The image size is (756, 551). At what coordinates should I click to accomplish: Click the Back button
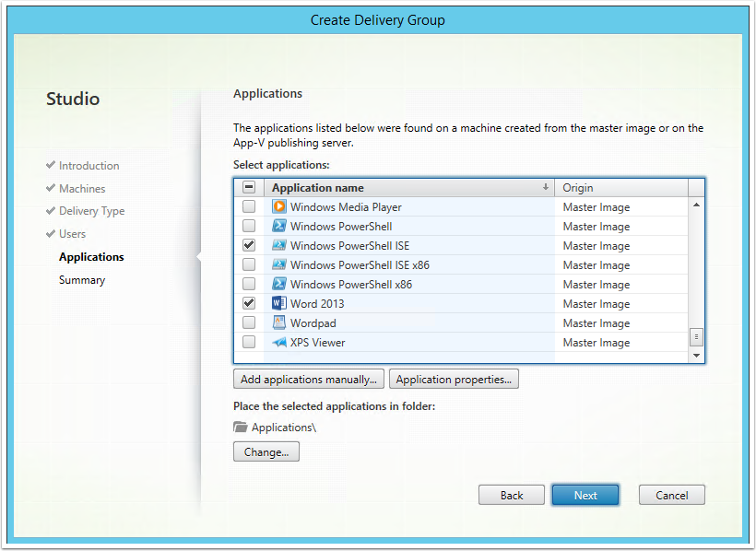(x=512, y=495)
